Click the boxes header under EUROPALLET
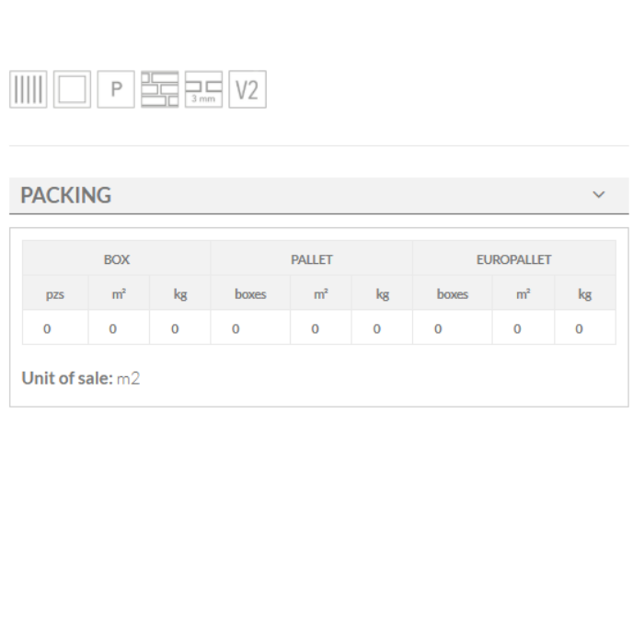This screenshot has height=644, width=644. point(453,294)
